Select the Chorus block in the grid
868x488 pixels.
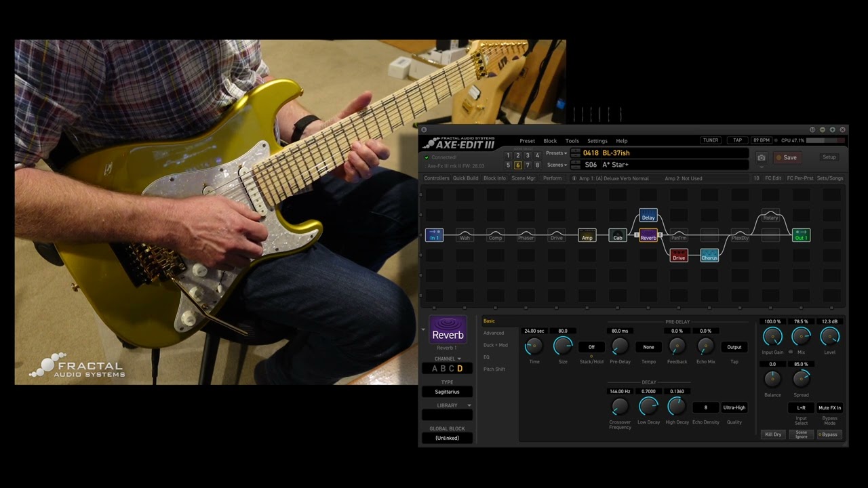click(709, 256)
